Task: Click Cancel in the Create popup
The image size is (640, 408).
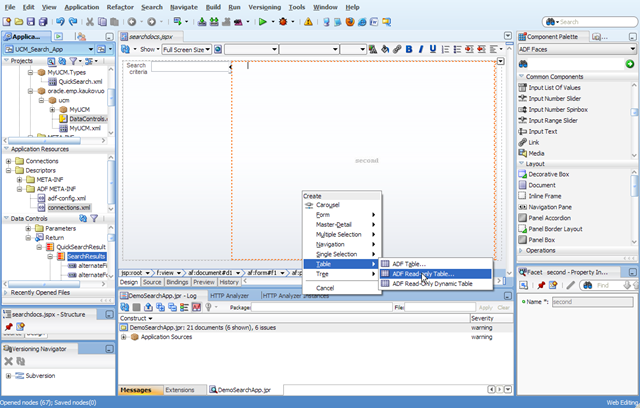Action: pos(325,288)
